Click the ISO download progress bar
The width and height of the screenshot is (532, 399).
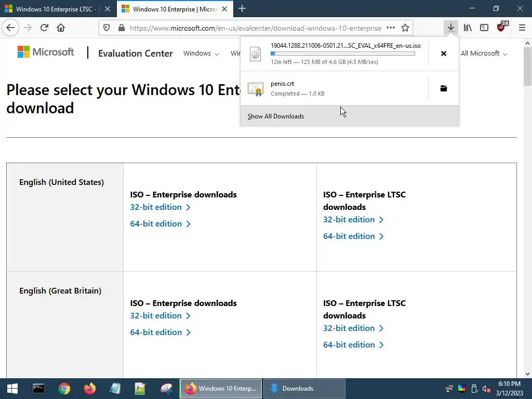[343, 54]
